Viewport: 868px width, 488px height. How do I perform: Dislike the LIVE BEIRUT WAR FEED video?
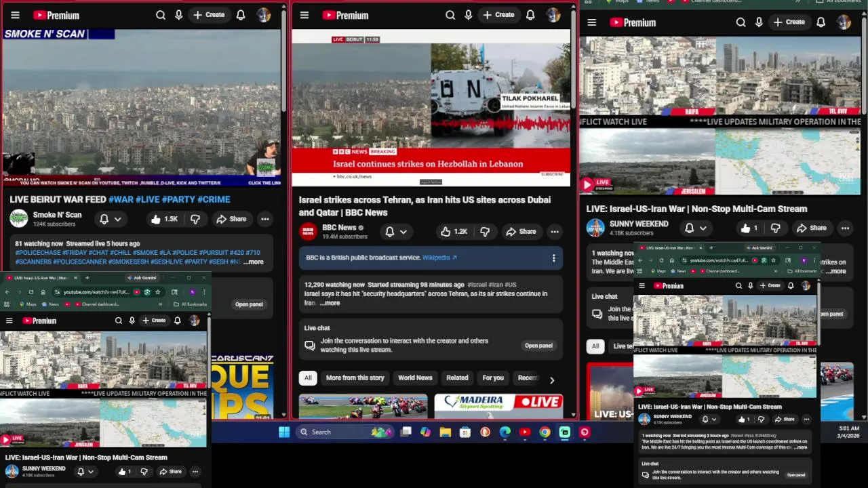point(195,219)
